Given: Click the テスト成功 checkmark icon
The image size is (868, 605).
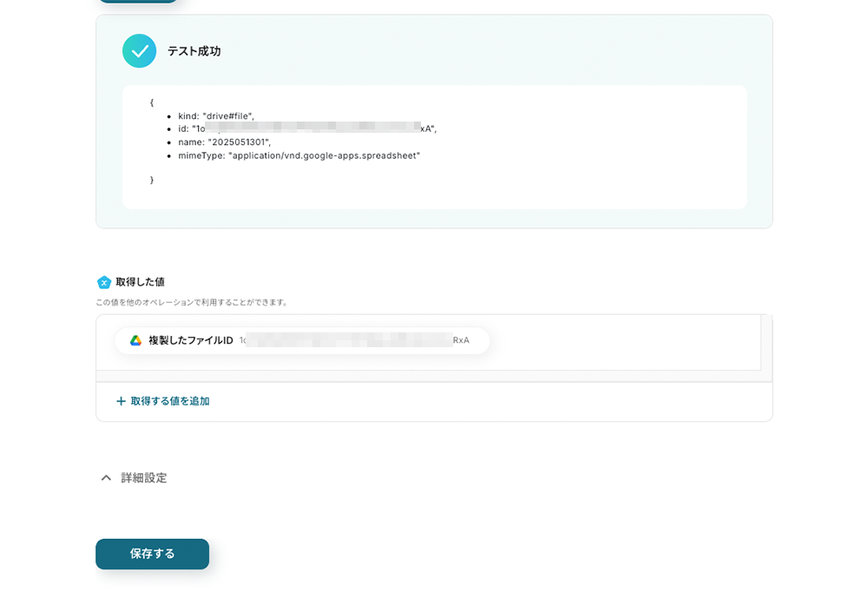Looking at the screenshot, I should [x=140, y=51].
